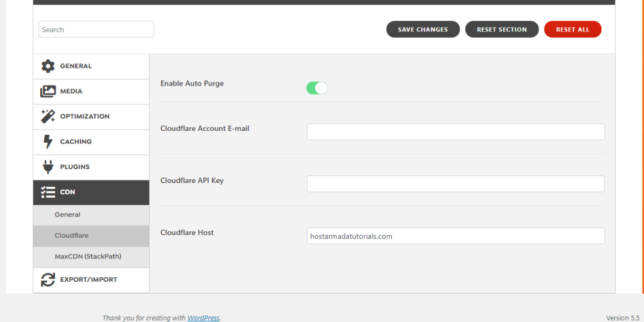The image size is (644, 322).
Task: Click the Caching lightning bolt icon
Action: tap(48, 142)
